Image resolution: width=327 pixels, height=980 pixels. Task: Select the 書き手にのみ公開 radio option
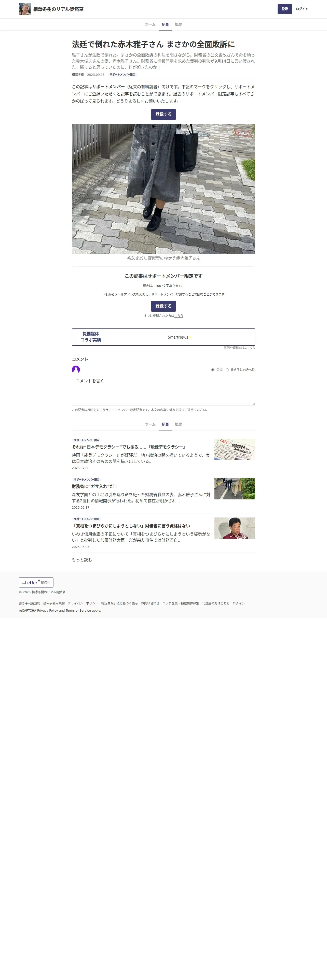(x=227, y=370)
